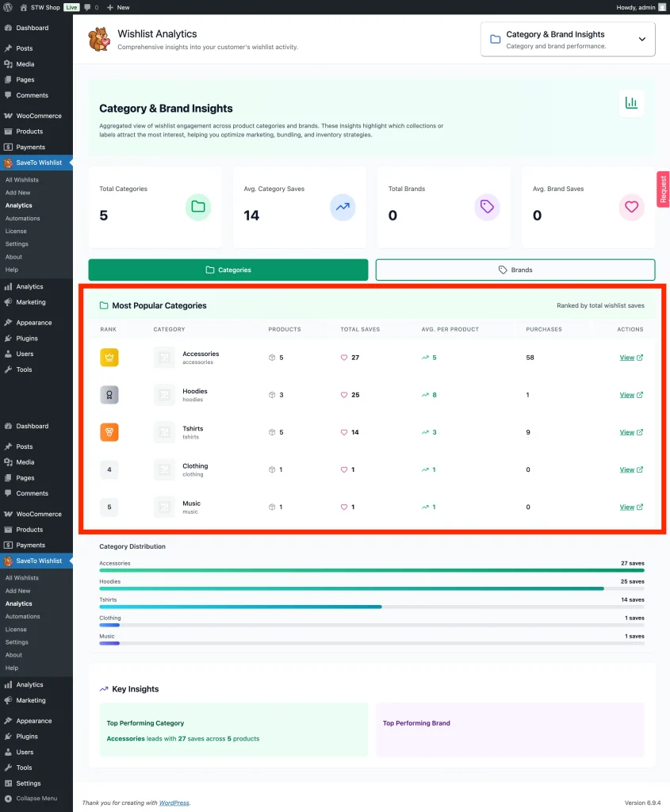The image size is (670, 812).
Task: Click the tag icon on the Total Brands card
Action: coord(487,207)
